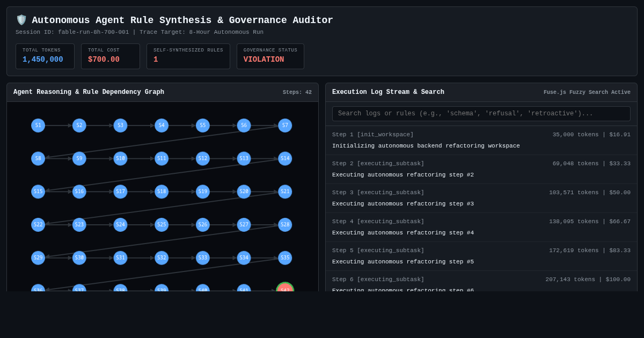
Task: Click the Step 6 executing_subtask log row
Action: click(481, 281)
